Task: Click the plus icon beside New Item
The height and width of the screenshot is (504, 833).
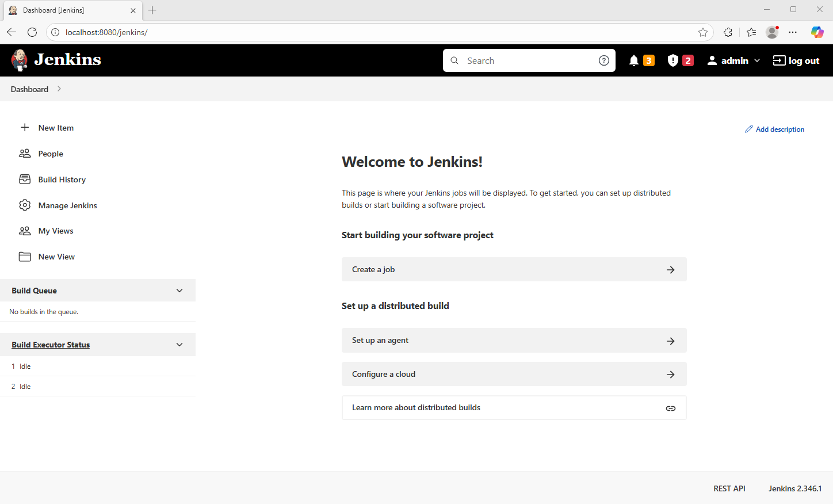Action: [x=25, y=128]
